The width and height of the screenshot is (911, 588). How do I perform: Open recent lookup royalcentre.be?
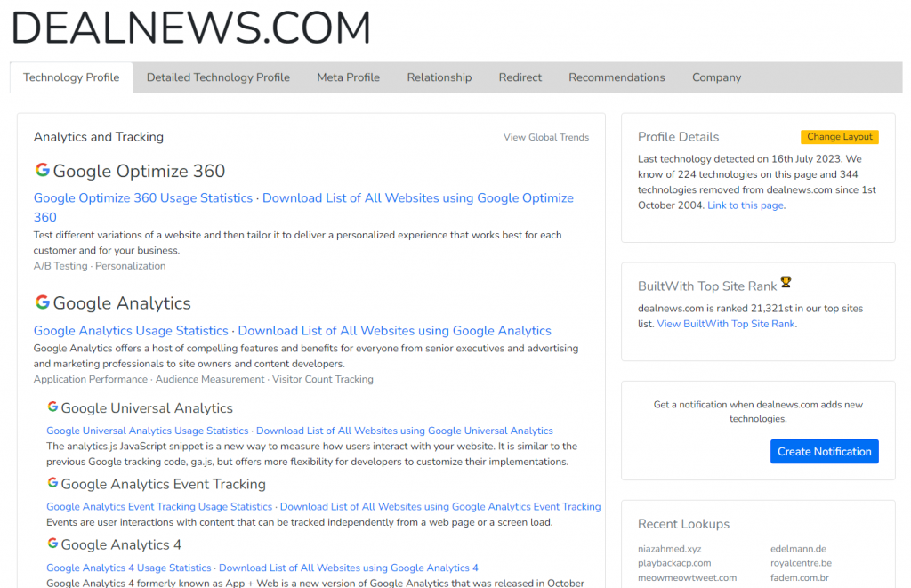click(x=802, y=563)
